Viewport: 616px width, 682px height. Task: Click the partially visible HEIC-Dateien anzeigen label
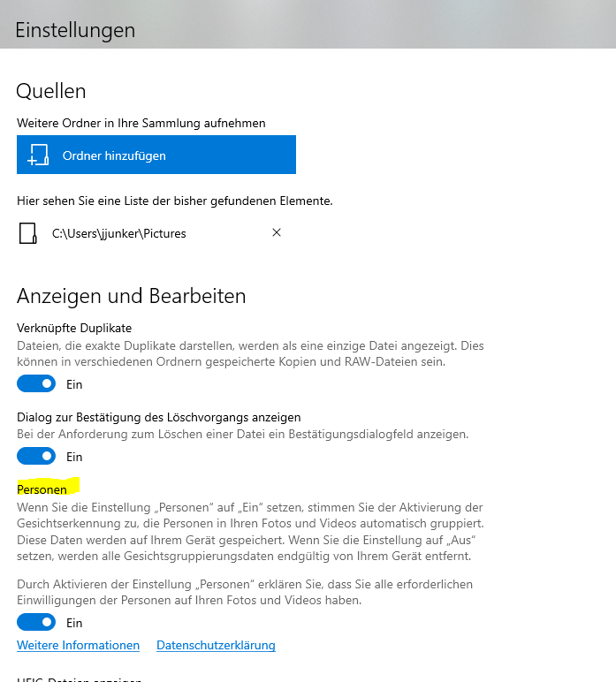click(80, 679)
